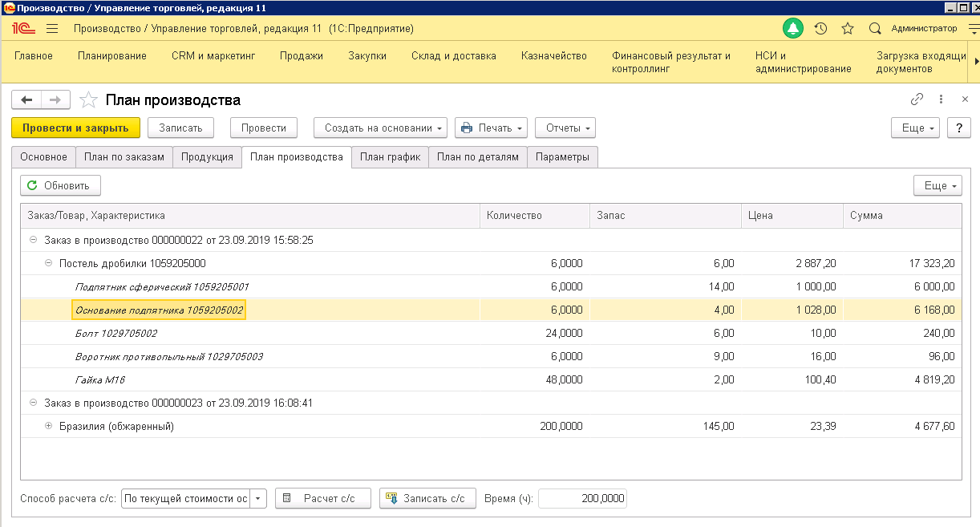Image resolution: width=980 pixels, height=527 pixels.
Task: Close the План производства form tab
Action: click(x=964, y=99)
